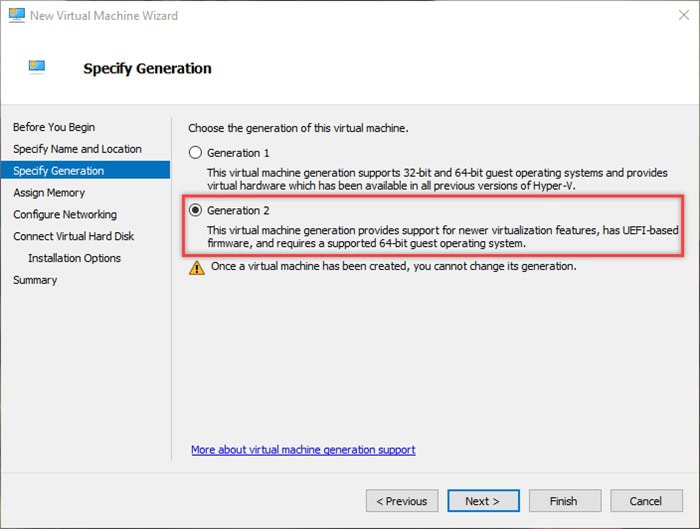The height and width of the screenshot is (529, 700).
Task: Select the highlighted Specify Generation step
Action: (x=58, y=171)
